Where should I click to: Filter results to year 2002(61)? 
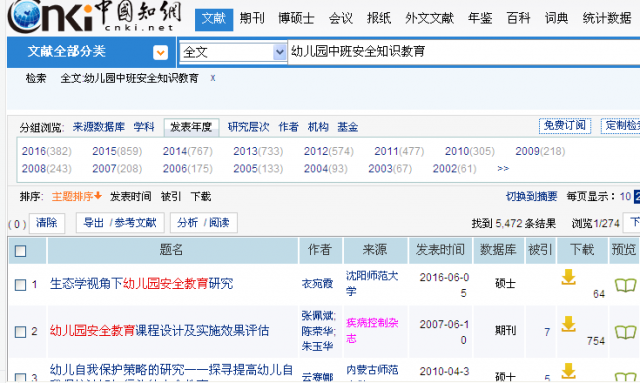pyautogui.click(x=455, y=168)
